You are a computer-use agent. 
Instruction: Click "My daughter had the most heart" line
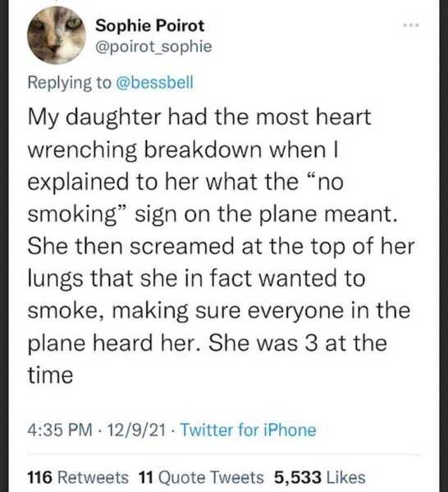(x=199, y=117)
